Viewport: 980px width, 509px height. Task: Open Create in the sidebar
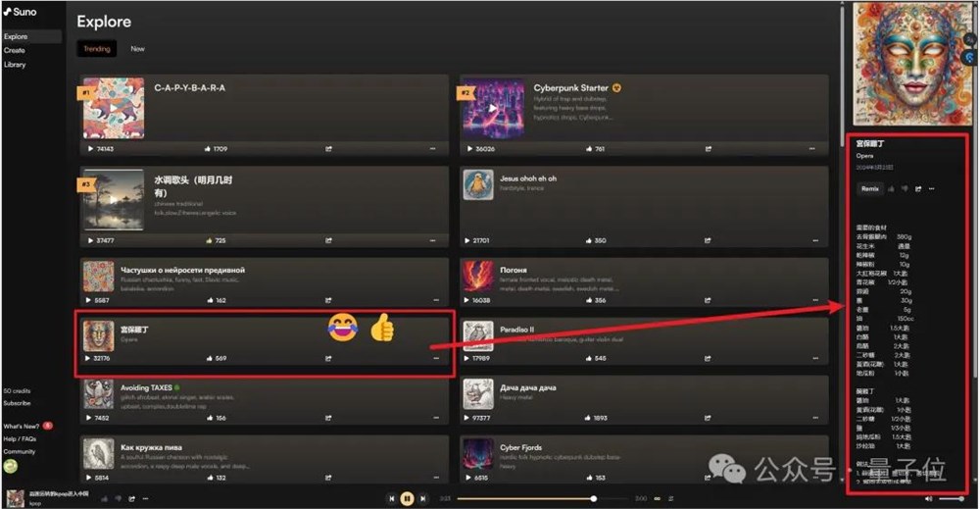tap(15, 51)
